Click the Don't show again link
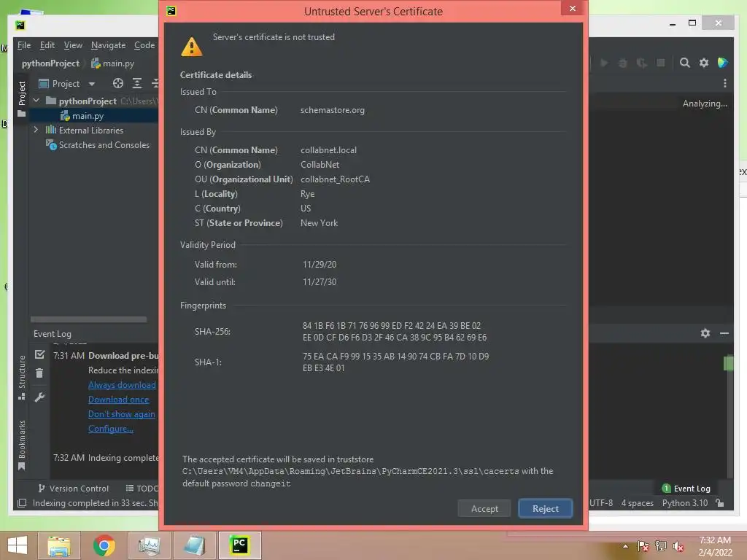This screenshot has height=560, width=747. point(122,414)
